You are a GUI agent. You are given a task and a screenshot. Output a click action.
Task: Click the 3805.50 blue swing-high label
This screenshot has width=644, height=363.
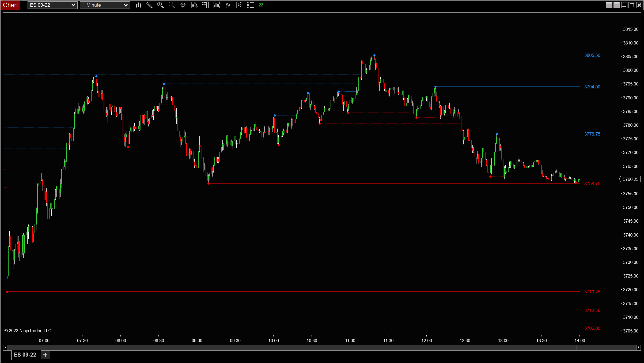pyautogui.click(x=592, y=55)
